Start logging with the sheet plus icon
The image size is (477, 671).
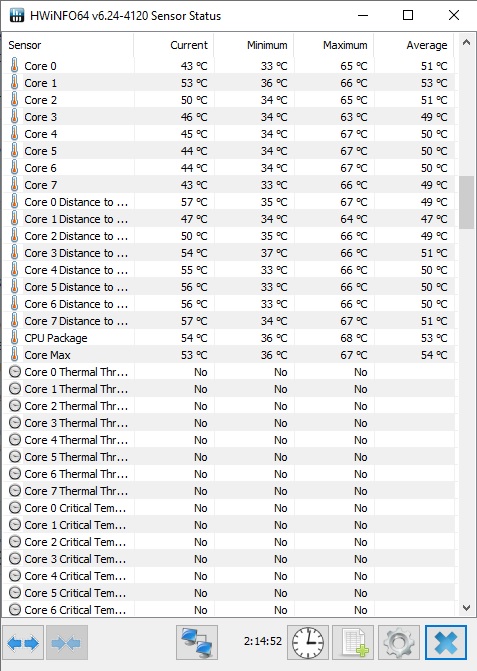[353, 642]
